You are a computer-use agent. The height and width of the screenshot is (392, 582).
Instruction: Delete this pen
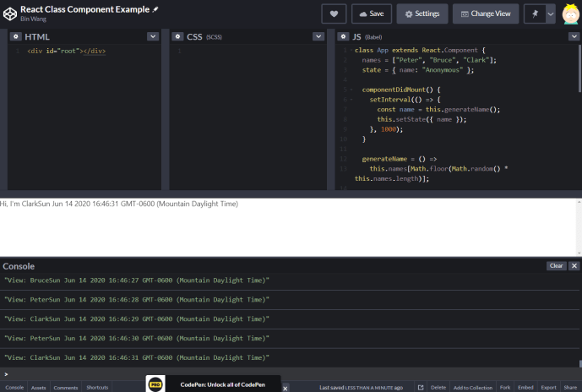438,387
